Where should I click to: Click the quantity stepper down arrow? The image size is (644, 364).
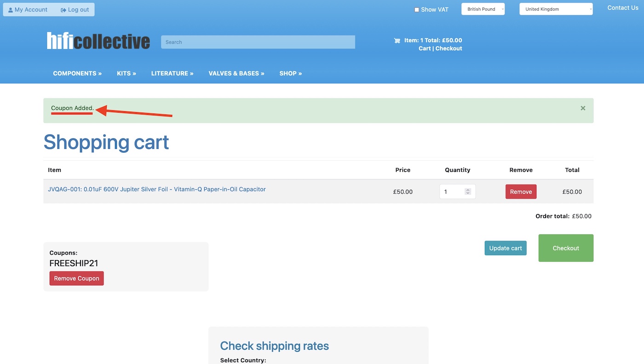click(468, 193)
